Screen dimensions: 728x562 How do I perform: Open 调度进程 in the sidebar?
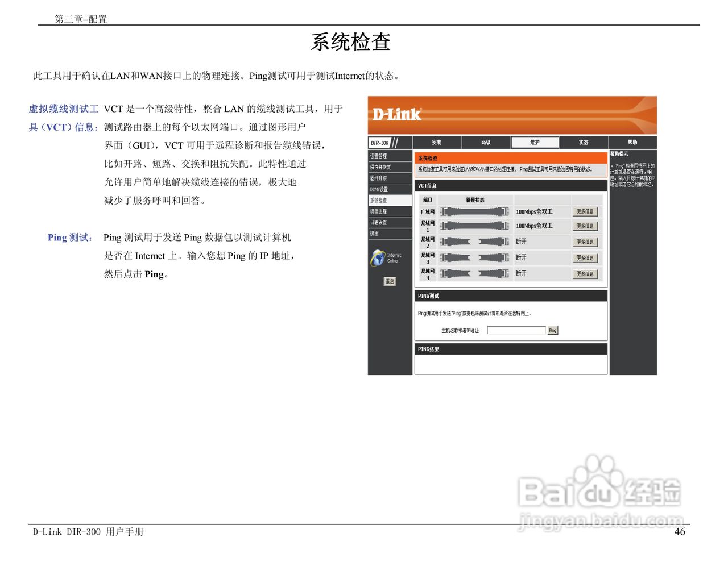pyautogui.click(x=390, y=211)
